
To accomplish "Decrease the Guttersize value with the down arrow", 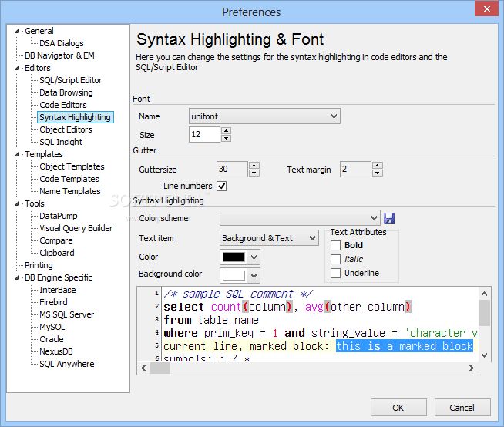I will [x=255, y=173].
